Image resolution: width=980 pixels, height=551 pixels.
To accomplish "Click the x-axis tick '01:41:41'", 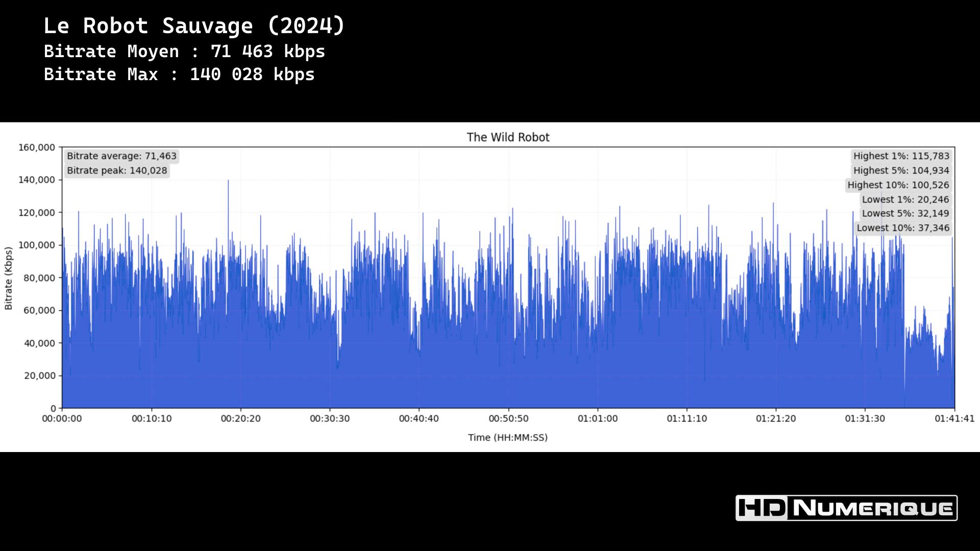I will coord(954,418).
